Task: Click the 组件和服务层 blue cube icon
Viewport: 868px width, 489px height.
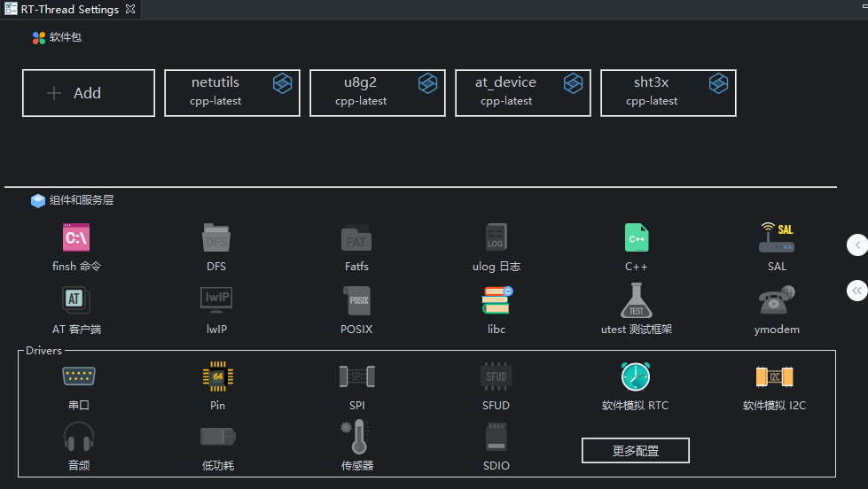Action: [38, 200]
